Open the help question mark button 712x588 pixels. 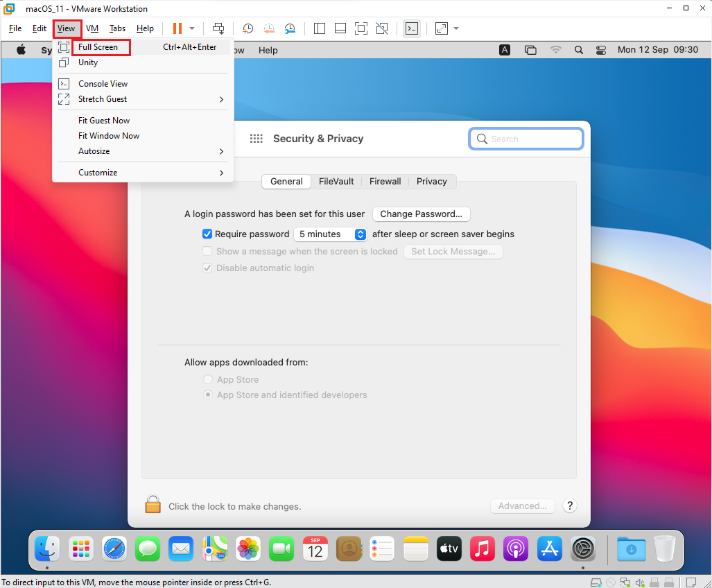tap(569, 505)
